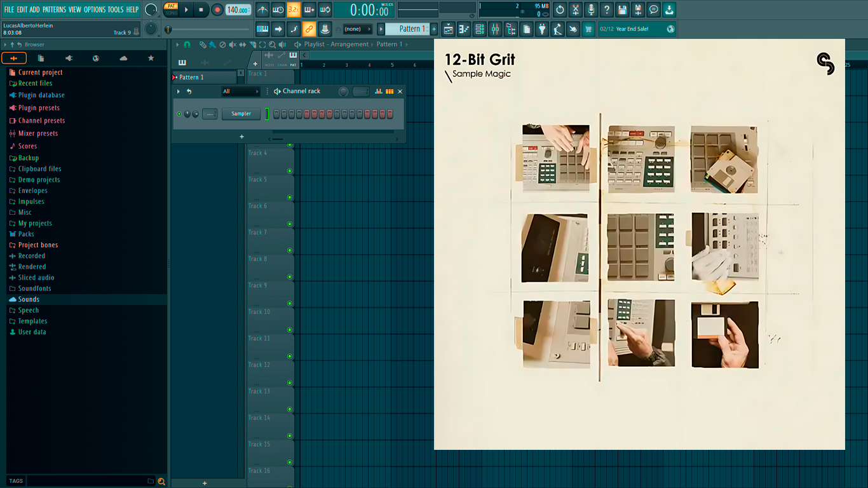
Task: Open playlist options menu arrow
Action: click(179, 44)
